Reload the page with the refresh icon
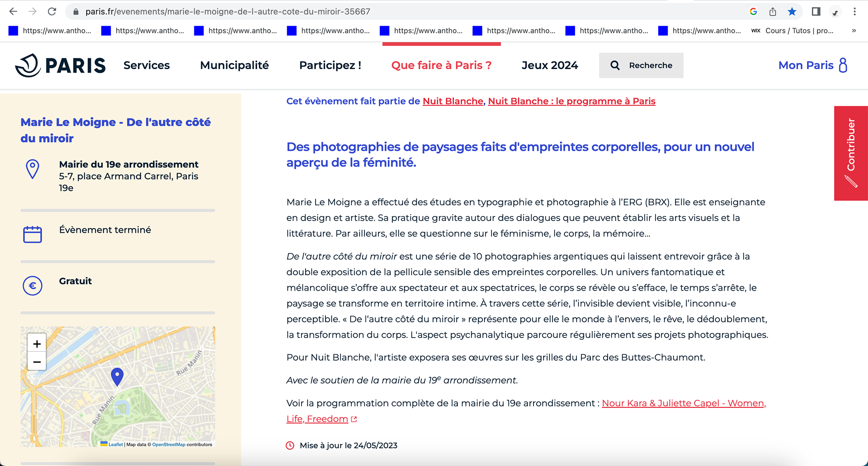Viewport: 868px width, 466px height. (x=52, y=11)
